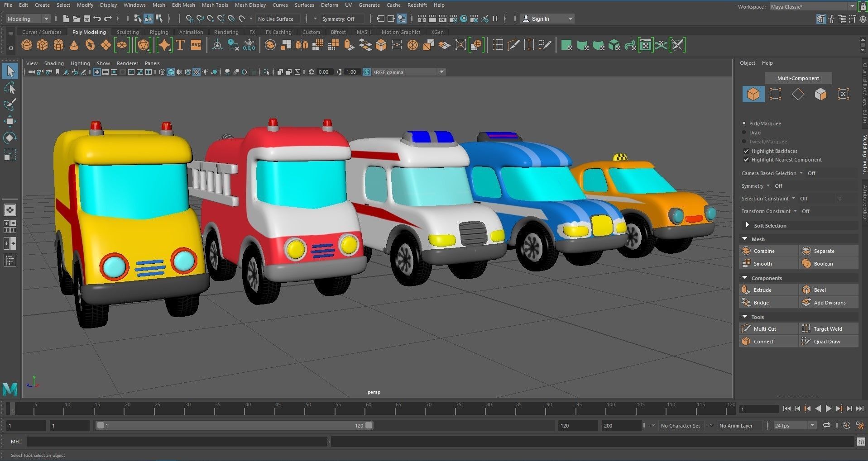Viewport: 868px width, 461px height.
Task: Choose the Scale tool in toolbox
Action: [x=10, y=154]
